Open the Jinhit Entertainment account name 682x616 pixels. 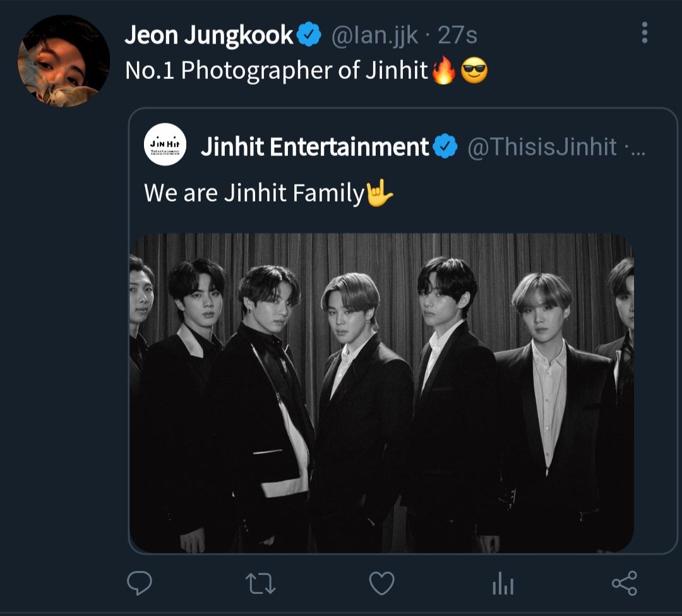click(x=314, y=147)
